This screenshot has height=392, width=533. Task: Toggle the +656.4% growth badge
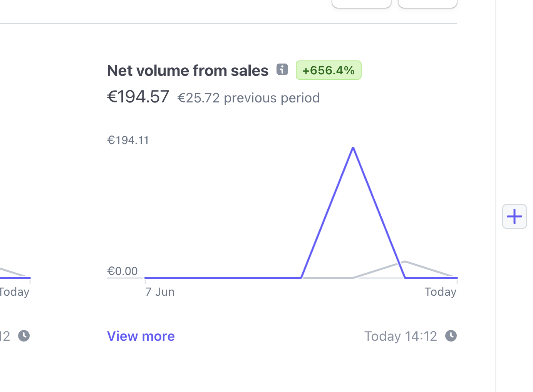pyautogui.click(x=328, y=70)
